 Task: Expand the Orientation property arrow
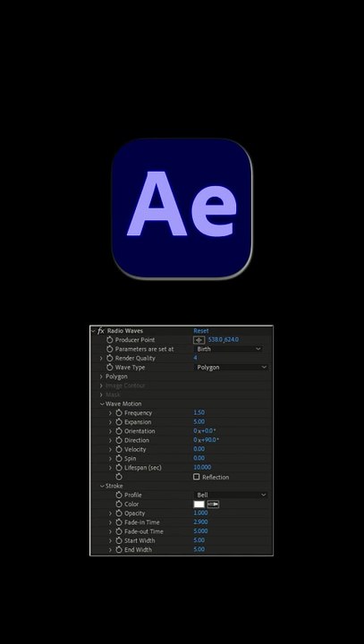(110, 431)
